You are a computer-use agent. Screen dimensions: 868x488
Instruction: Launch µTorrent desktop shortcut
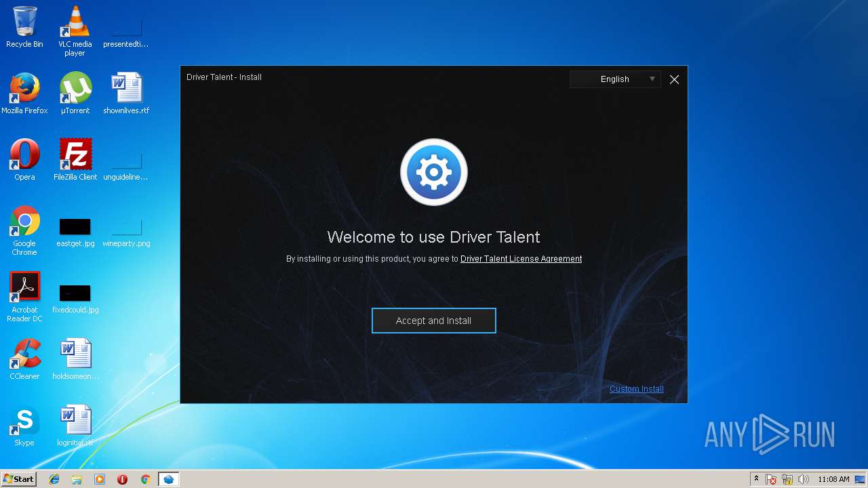[x=75, y=94]
